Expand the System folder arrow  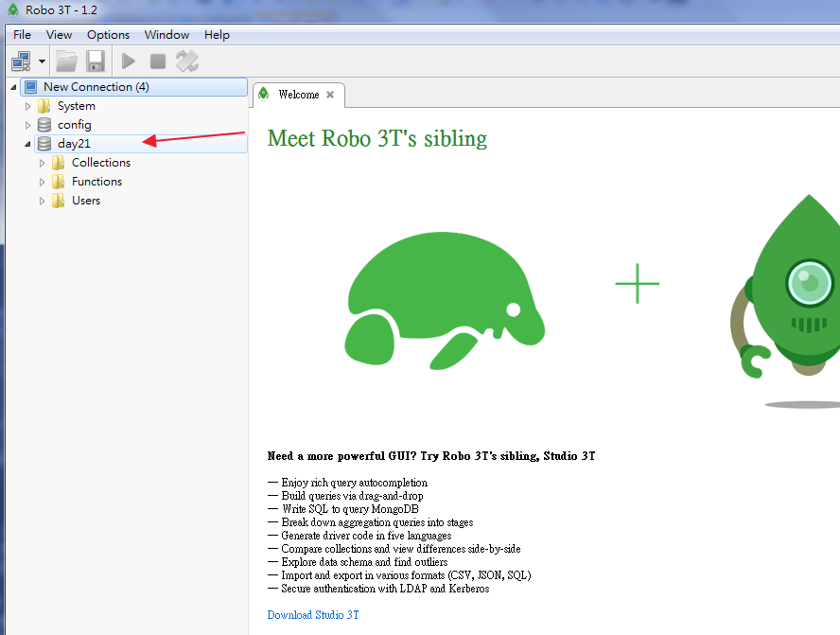[27, 106]
